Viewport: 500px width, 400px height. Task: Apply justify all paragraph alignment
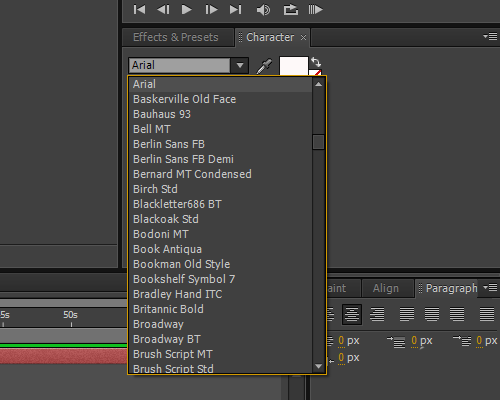(487, 314)
